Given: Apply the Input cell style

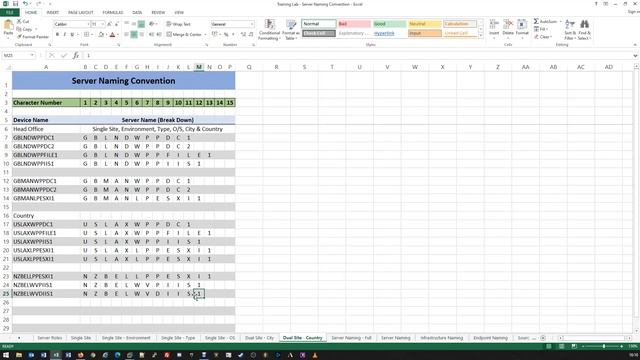Looking at the screenshot, I should tap(425, 33).
